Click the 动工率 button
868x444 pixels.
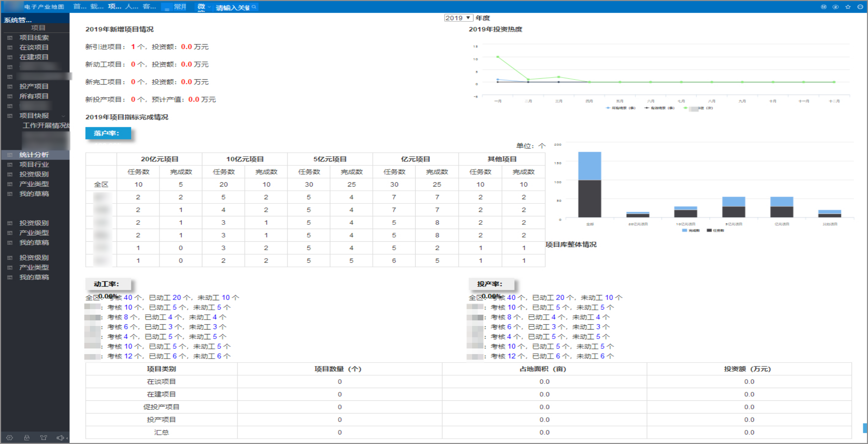click(x=108, y=284)
